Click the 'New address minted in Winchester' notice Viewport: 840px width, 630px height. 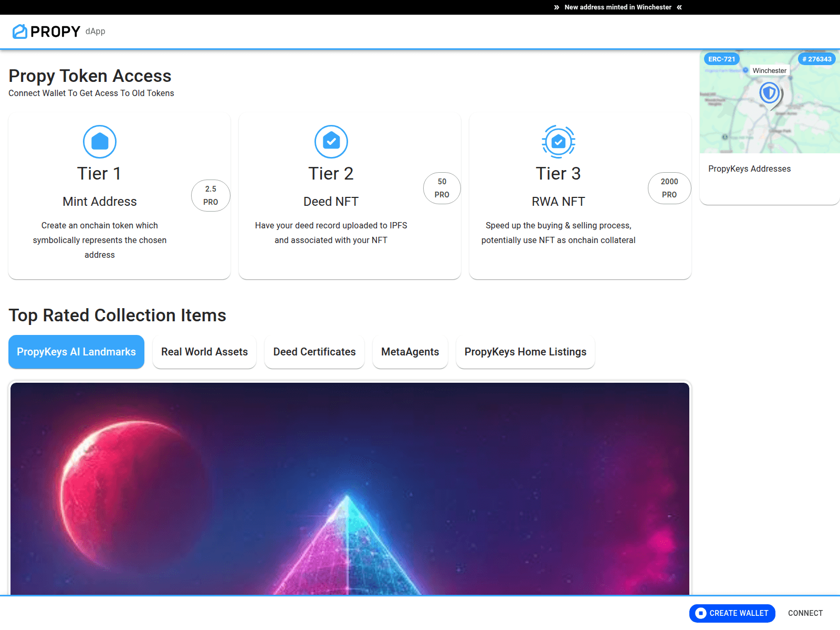coord(618,7)
